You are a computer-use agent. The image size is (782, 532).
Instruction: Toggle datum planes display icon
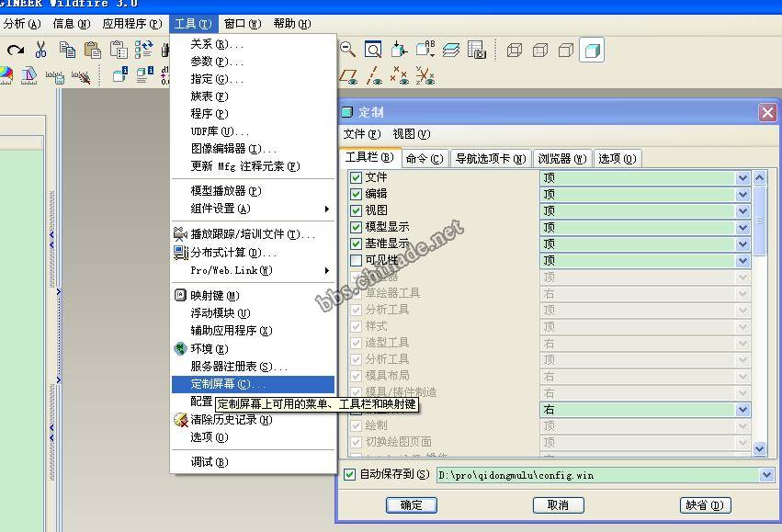[x=349, y=76]
